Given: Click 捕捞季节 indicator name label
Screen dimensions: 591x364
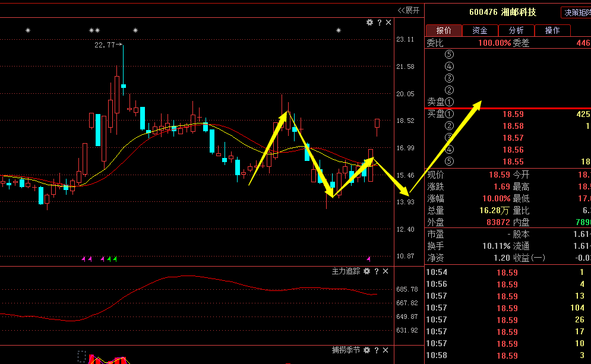Looking at the screenshot, I should pos(346,350).
